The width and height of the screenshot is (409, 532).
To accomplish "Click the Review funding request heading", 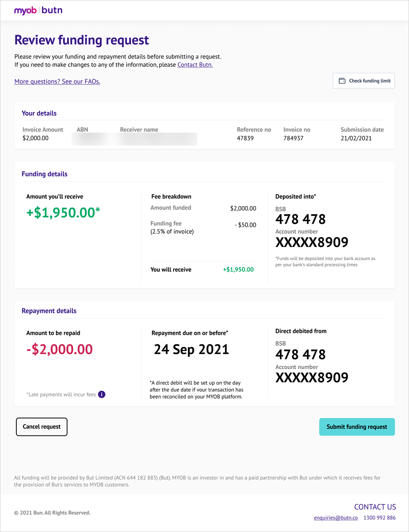I will [x=82, y=40].
